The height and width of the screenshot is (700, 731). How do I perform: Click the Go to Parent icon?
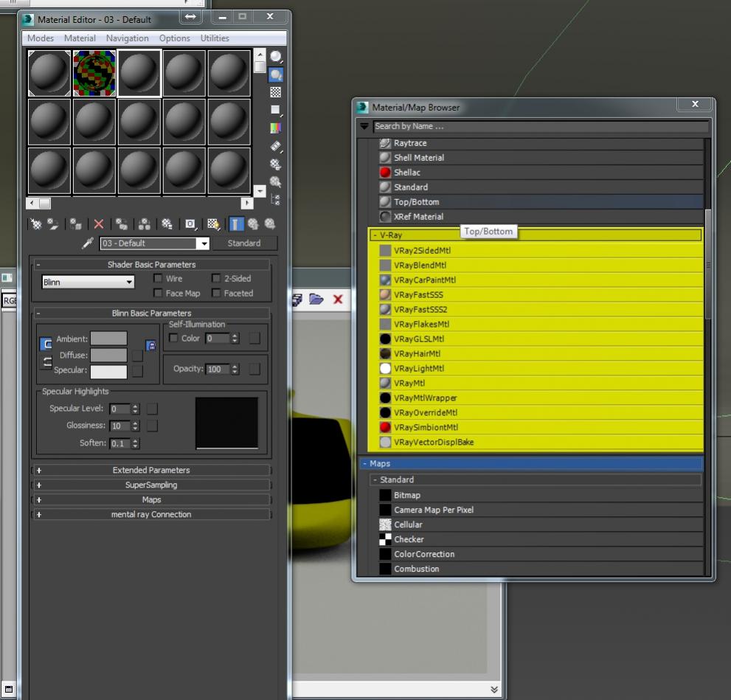tap(253, 224)
